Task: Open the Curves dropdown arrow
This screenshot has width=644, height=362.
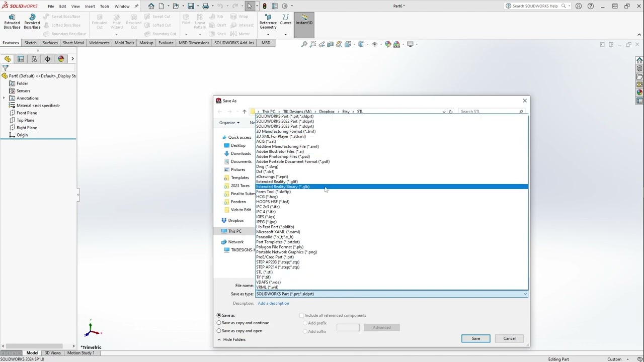Action: tap(285, 34)
